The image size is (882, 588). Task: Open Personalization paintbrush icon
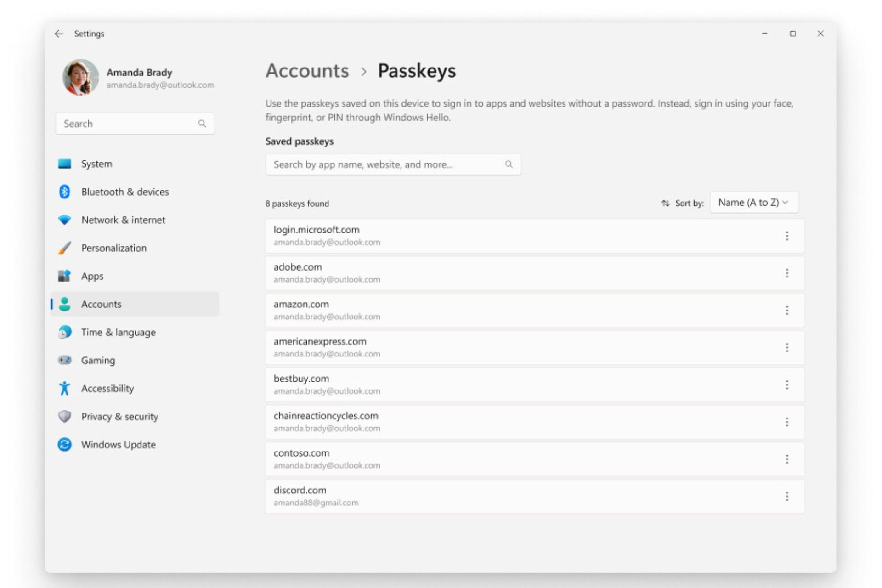65,248
